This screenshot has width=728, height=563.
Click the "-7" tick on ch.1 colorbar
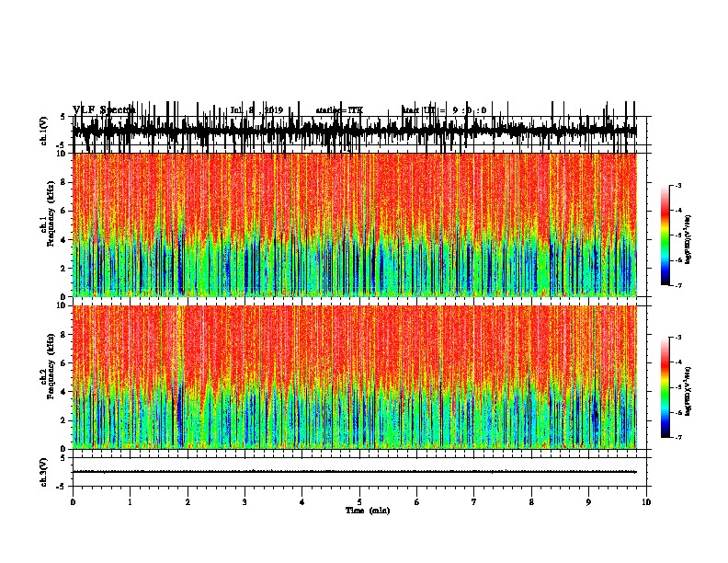coord(677,285)
